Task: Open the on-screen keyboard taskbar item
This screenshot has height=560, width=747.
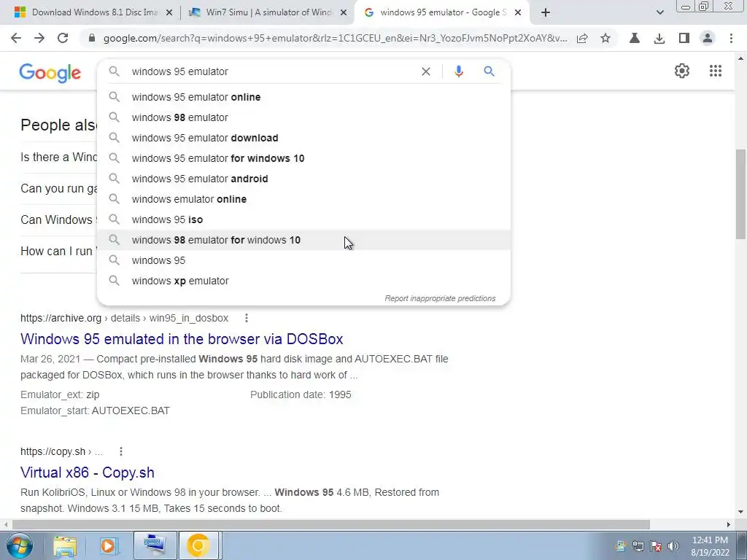Action: click(x=155, y=545)
